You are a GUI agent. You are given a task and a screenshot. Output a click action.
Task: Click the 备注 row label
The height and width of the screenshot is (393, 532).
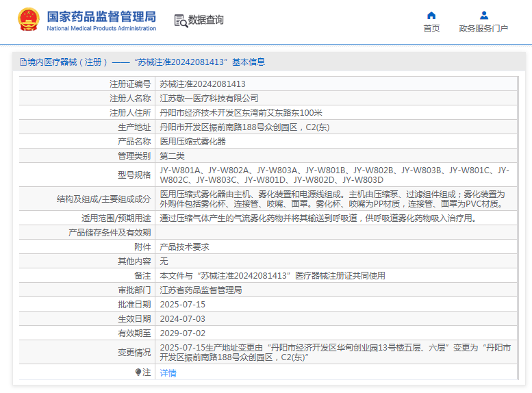tap(142, 275)
